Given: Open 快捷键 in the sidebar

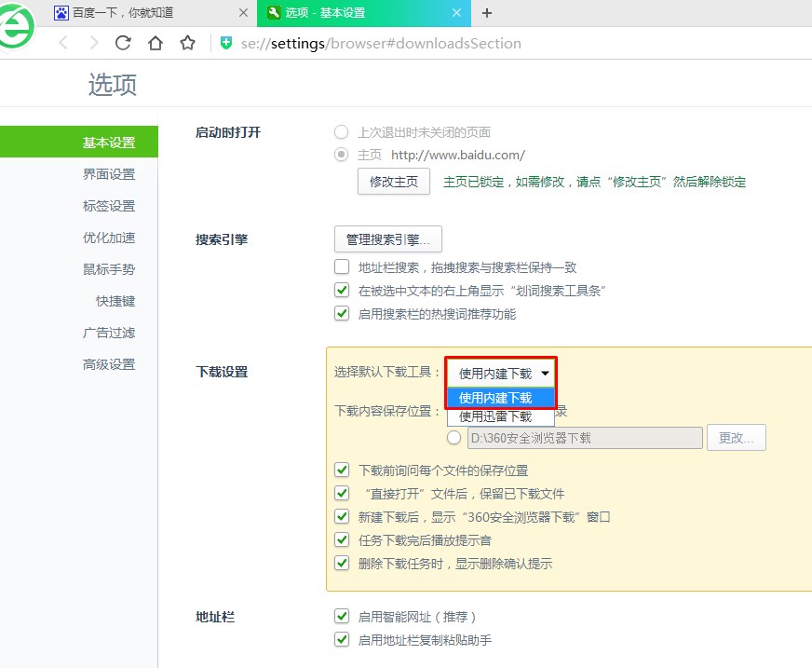Looking at the screenshot, I should pyautogui.click(x=115, y=301).
